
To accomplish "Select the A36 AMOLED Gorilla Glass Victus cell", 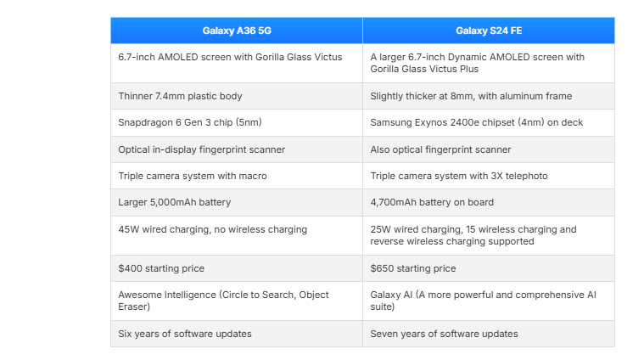I will [x=237, y=64].
